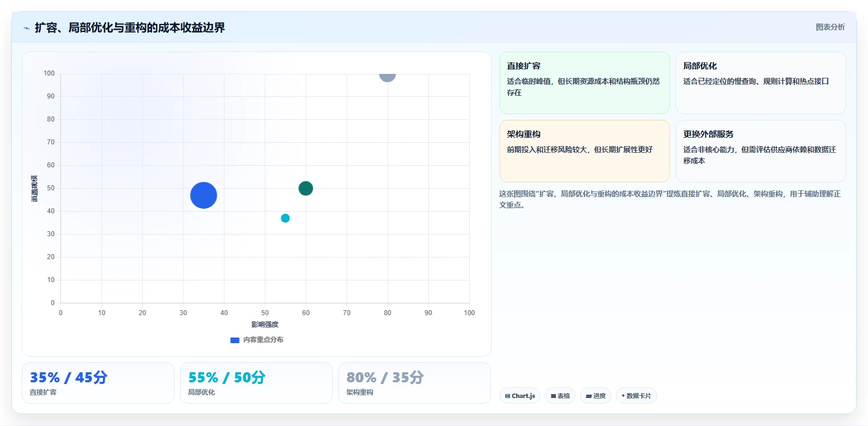Click the lightning icon beside the title
This screenshot has width=868, height=426.
(x=26, y=28)
